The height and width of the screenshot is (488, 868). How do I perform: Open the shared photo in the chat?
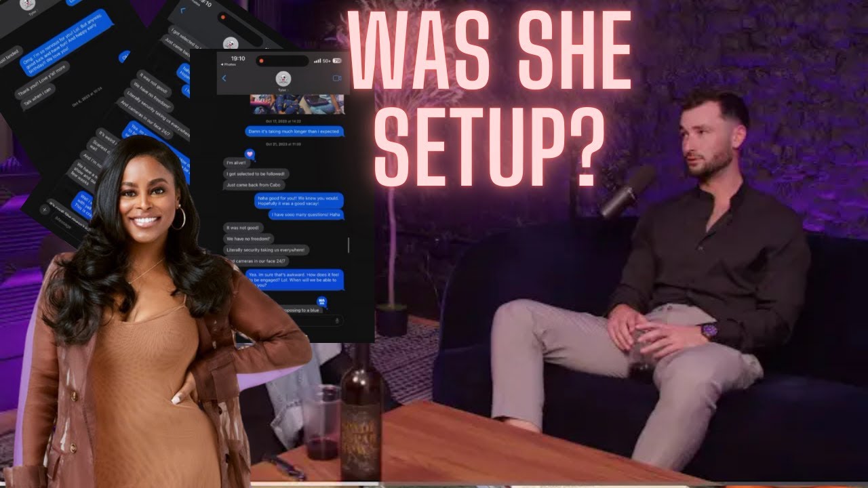pos(297,104)
